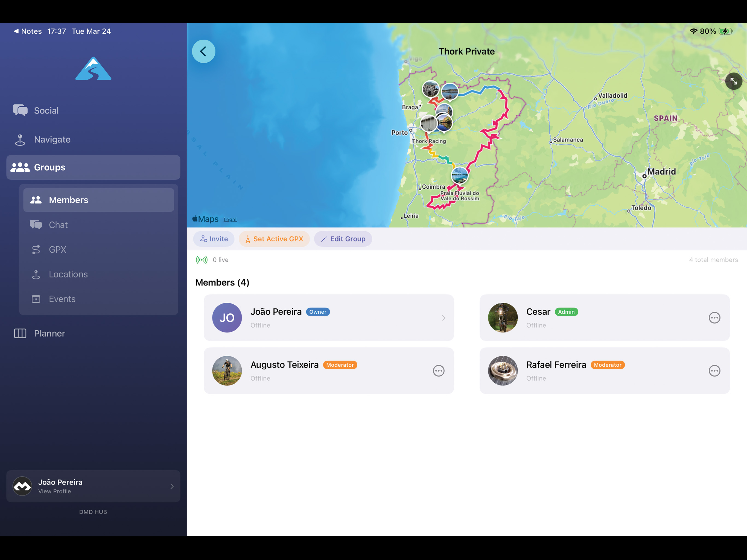Return to Notes via back arrow
747x560 pixels.
[x=28, y=31]
